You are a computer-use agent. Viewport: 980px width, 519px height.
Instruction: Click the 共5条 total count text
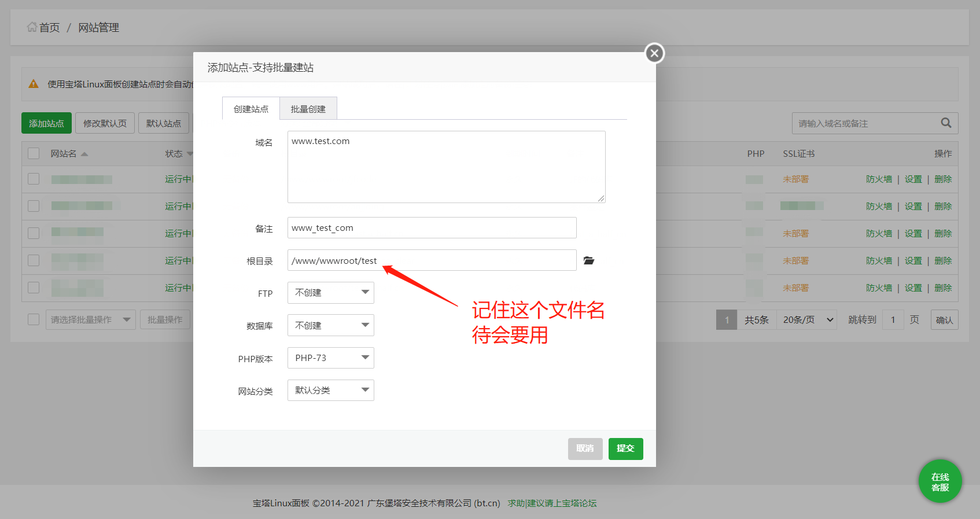(756, 320)
